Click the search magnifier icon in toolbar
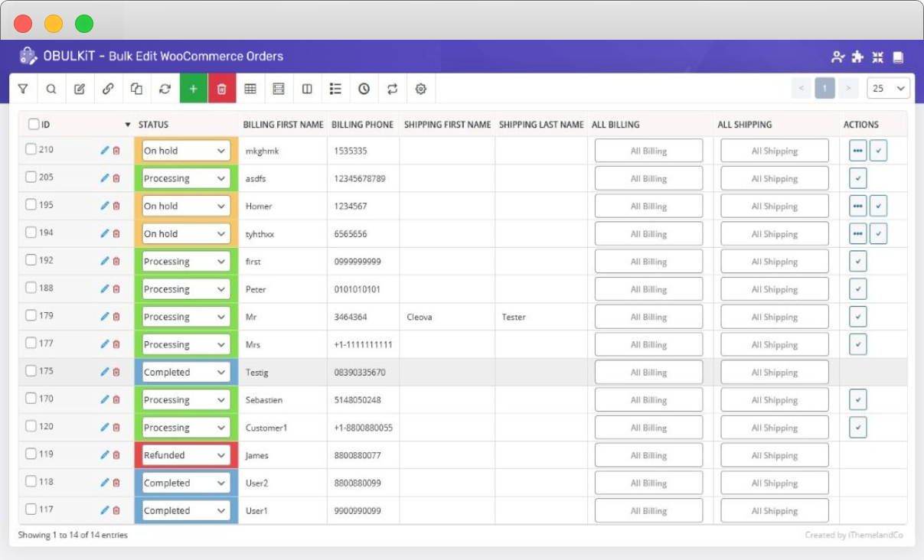924x560 pixels. pos(51,89)
